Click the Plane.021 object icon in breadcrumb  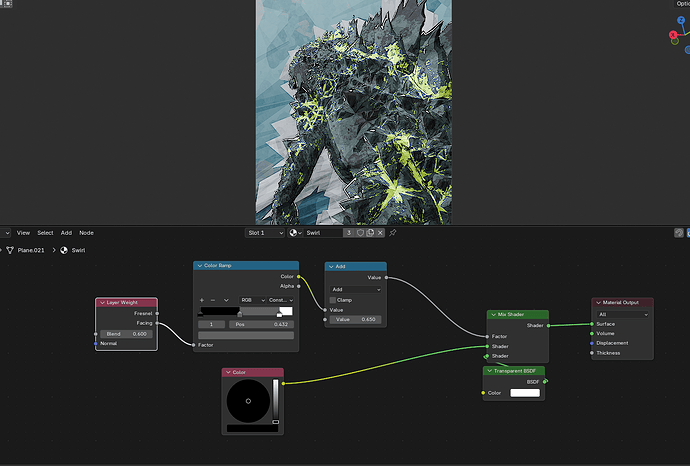[10, 250]
